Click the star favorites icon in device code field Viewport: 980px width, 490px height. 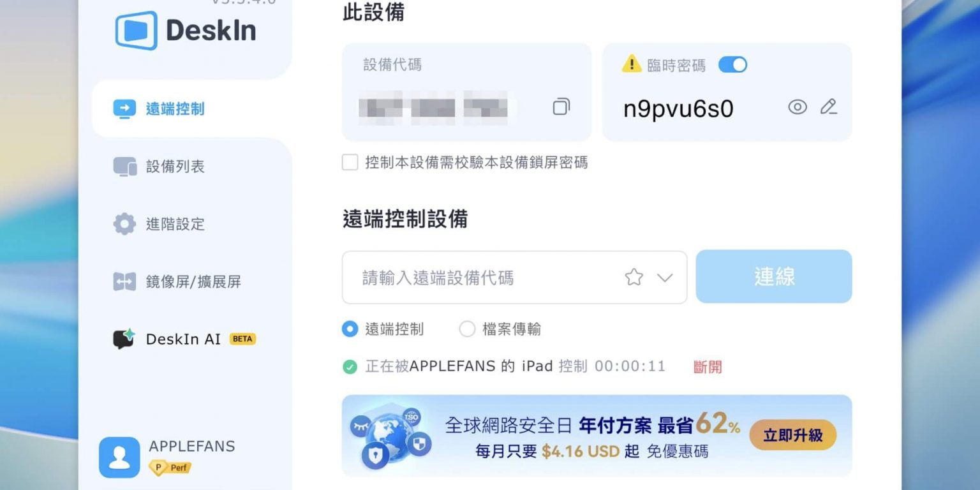(634, 277)
